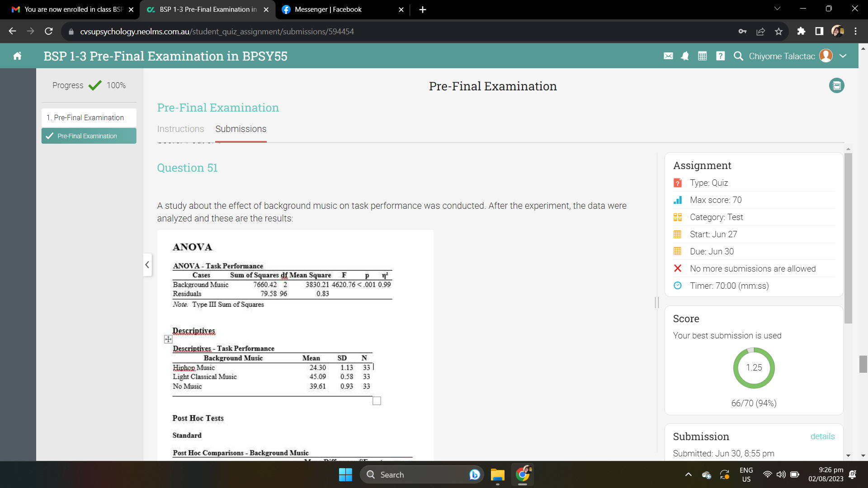Click the search magnifier icon in header
Viewport: 868px width, 488px height.
[738, 56]
